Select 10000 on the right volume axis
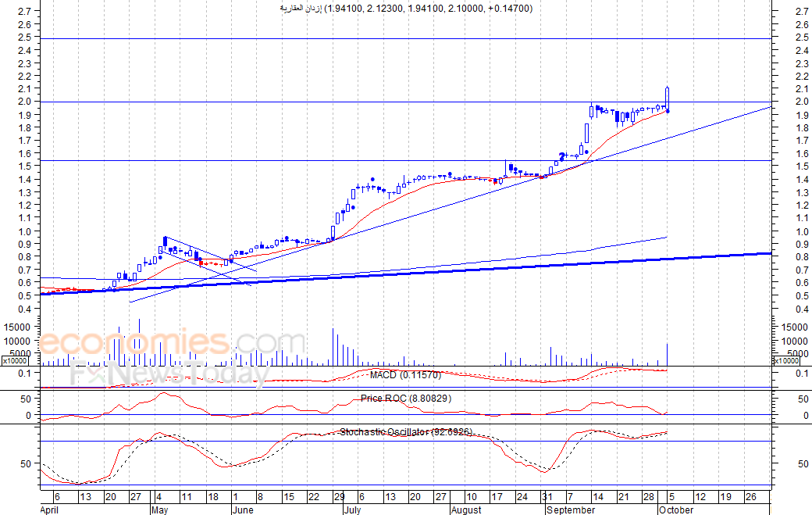Screen dimensions: 812x515 794,341
